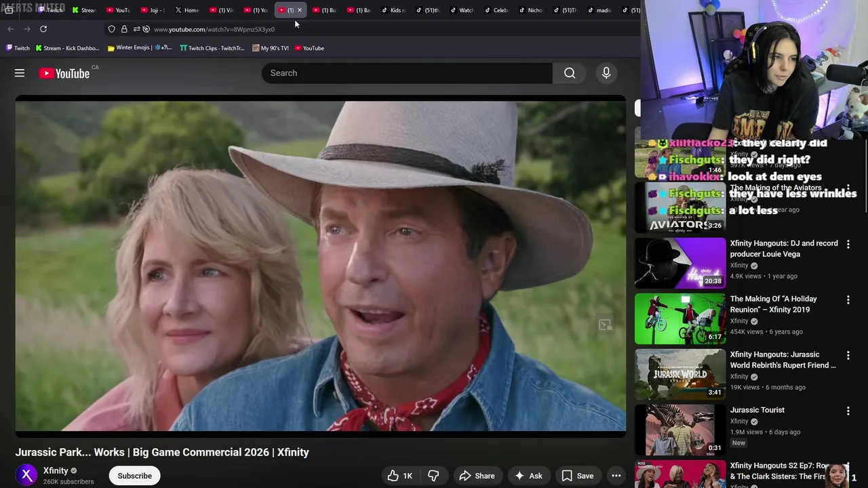Open the Jurassic World Rebirth Hangouts thumbnail
The width and height of the screenshot is (868, 488).
tap(680, 374)
